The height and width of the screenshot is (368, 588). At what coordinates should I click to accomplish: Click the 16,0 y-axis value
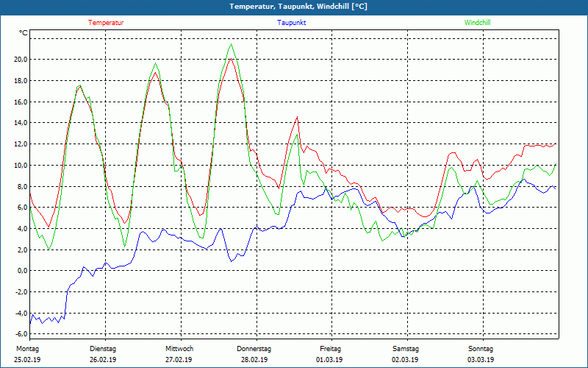click(x=20, y=102)
